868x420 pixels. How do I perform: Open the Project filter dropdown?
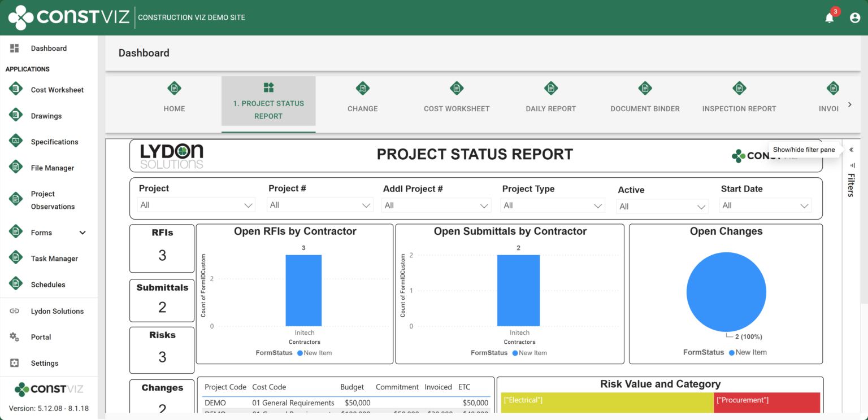click(196, 205)
